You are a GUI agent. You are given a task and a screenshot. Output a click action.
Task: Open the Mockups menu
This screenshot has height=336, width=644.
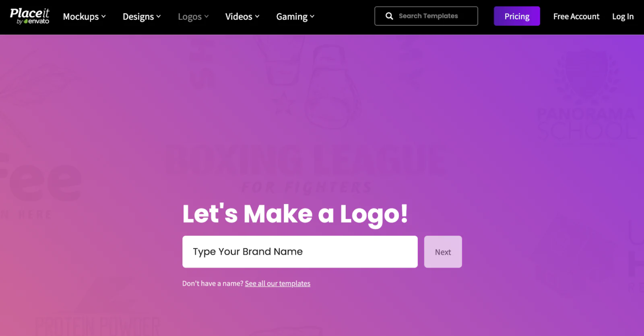click(x=84, y=17)
